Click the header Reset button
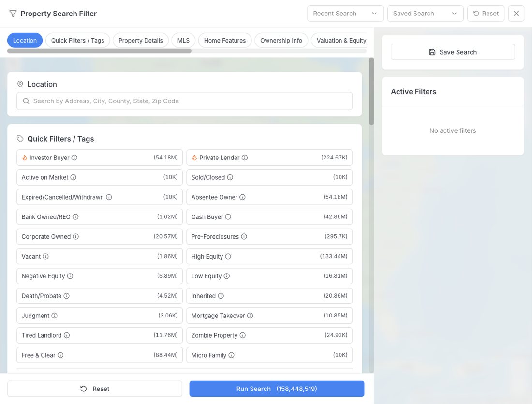 [x=486, y=14]
